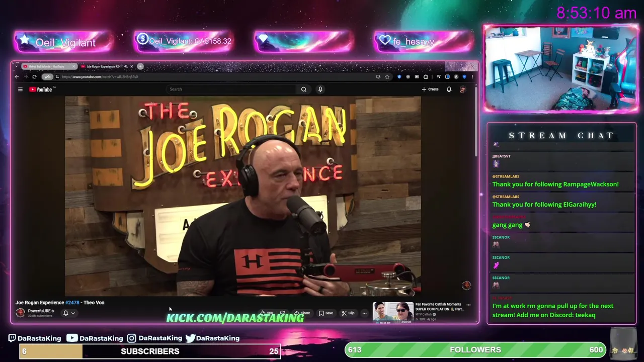The height and width of the screenshot is (362, 644).
Task: Clip the video using the scissors button
Action: [x=348, y=313]
